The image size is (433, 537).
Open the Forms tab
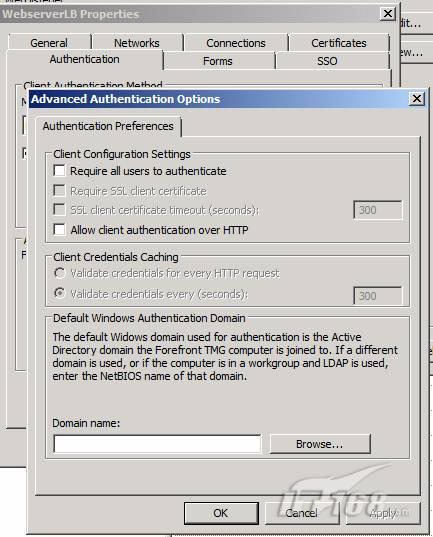click(x=218, y=61)
